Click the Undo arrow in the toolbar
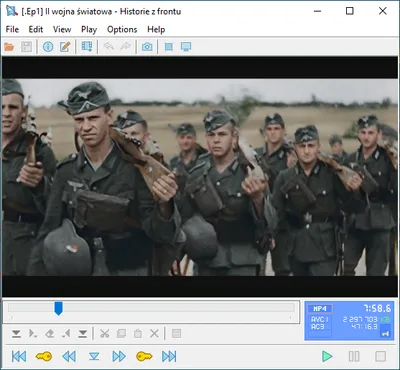Viewport: 400px width, 370px height. [x=108, y=47]
